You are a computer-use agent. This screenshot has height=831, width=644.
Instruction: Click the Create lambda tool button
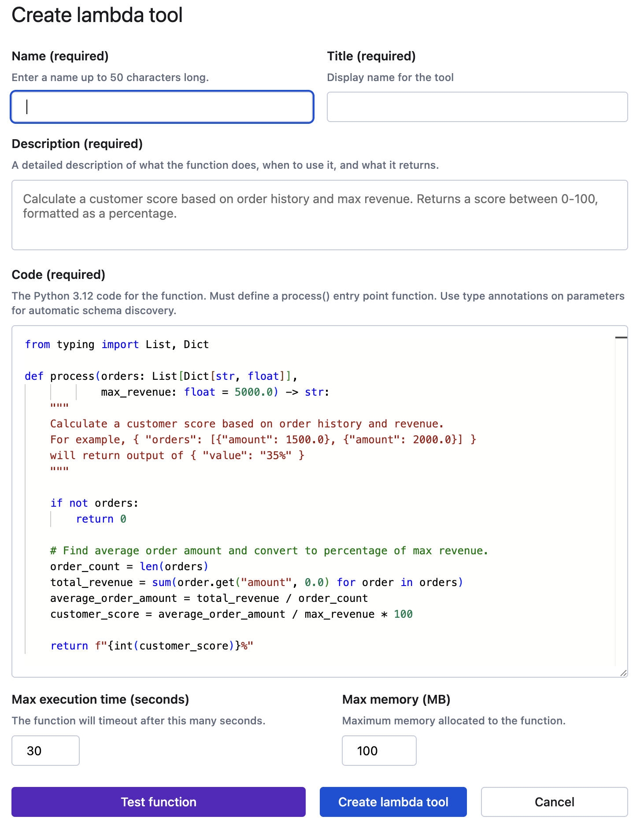click(393, 802)
